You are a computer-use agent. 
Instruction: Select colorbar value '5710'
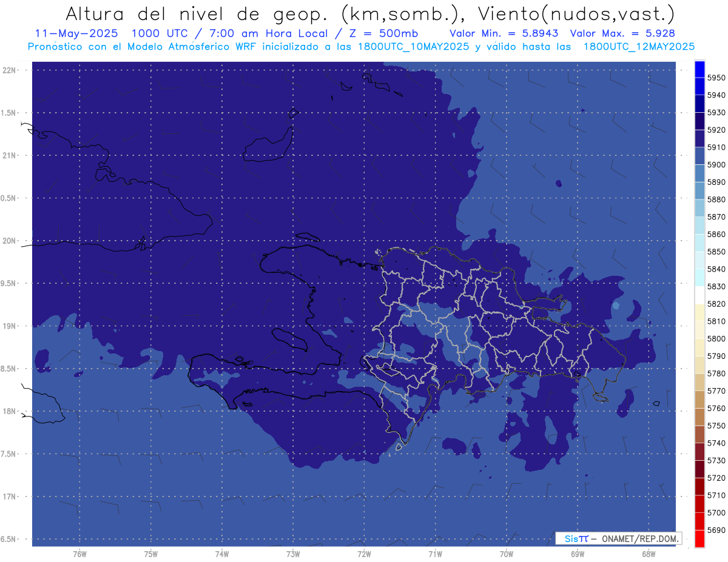[x=716, y=495]
